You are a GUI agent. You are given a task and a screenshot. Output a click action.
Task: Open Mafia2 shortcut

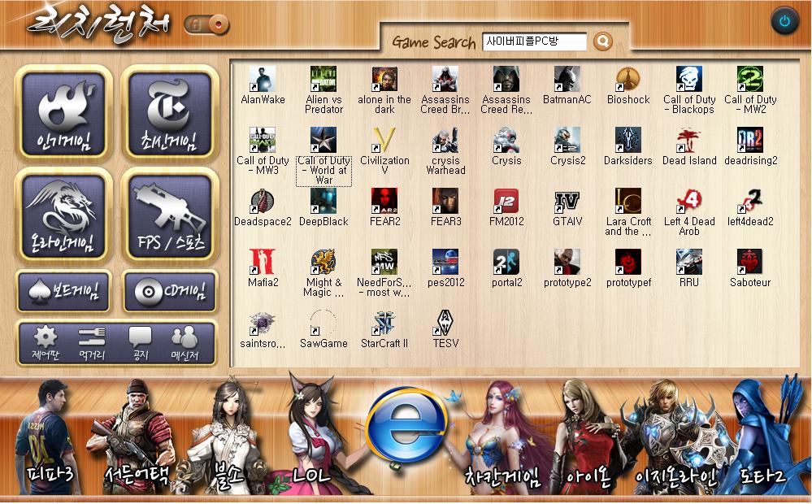[x=263, y=268]
